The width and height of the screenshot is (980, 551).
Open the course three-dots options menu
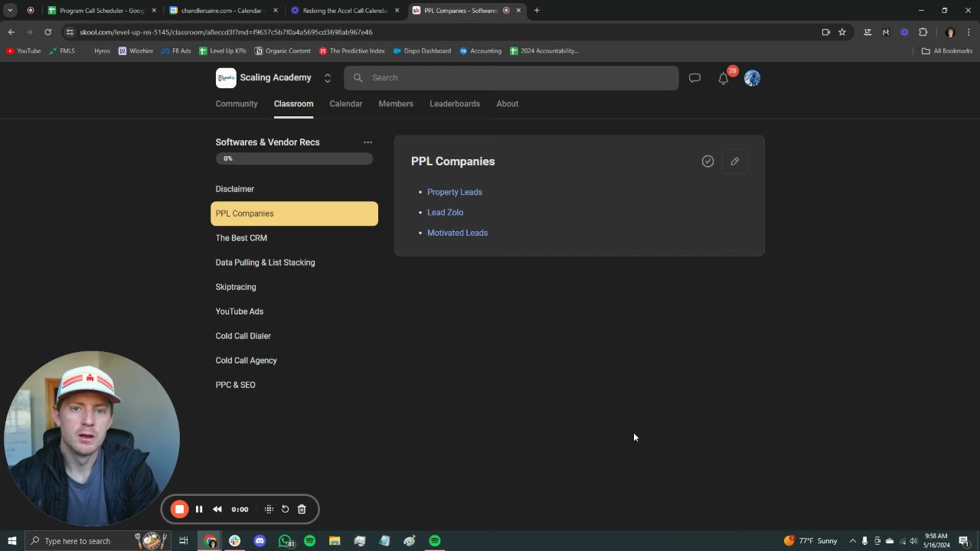coord(367,142)
